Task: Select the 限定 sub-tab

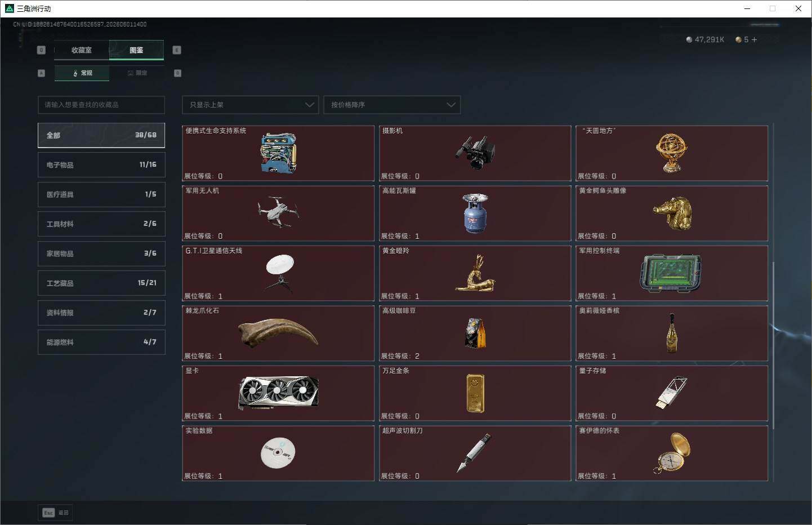Action: (x=137, y=73)
